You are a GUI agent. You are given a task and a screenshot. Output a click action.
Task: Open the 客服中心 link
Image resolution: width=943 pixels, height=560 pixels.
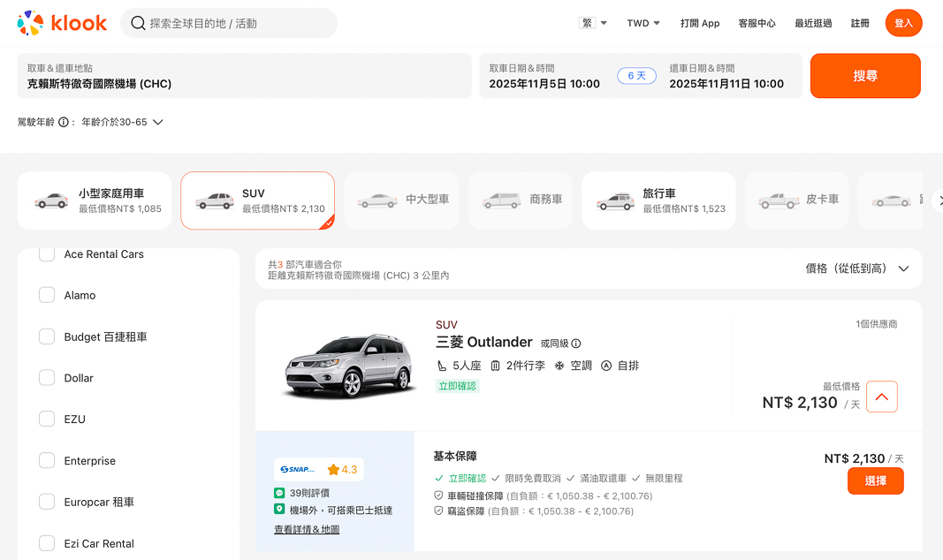757,23
